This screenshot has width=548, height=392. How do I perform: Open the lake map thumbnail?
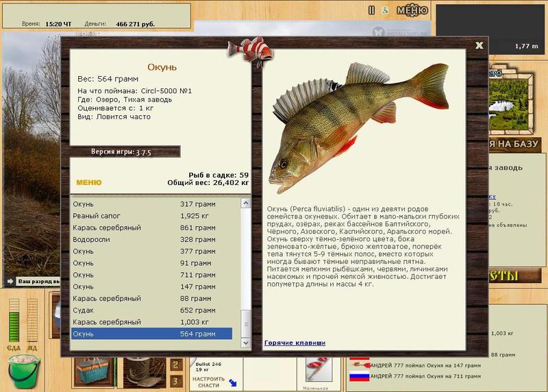click(511, 102)
